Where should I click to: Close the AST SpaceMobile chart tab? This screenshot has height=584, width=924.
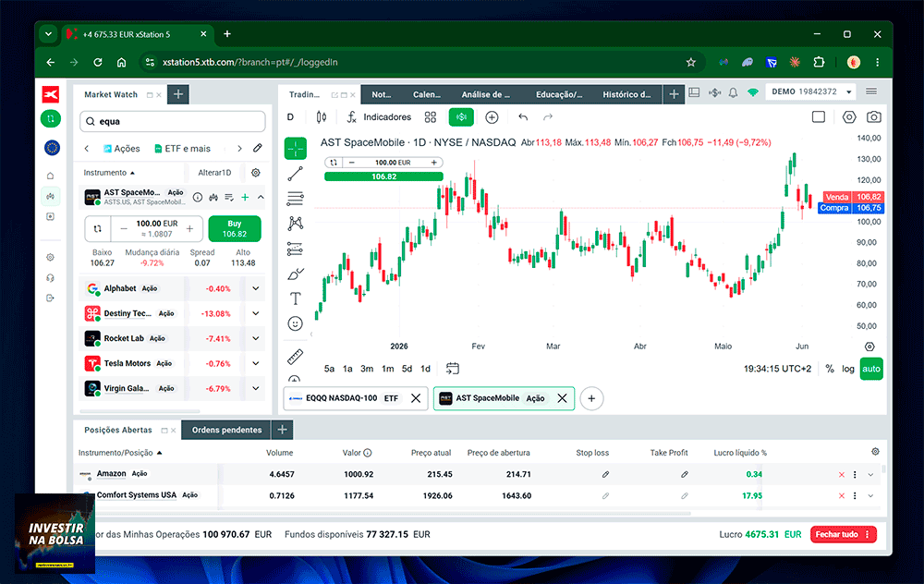(x=562, y=398)
